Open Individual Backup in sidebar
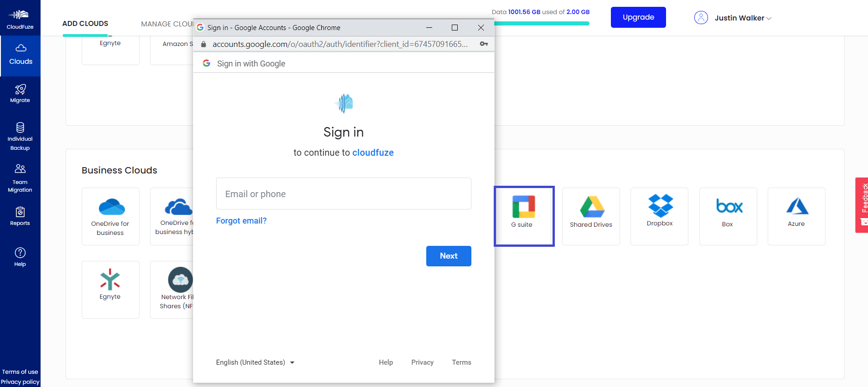The image size is (868, 387). [x=20, y=137]
